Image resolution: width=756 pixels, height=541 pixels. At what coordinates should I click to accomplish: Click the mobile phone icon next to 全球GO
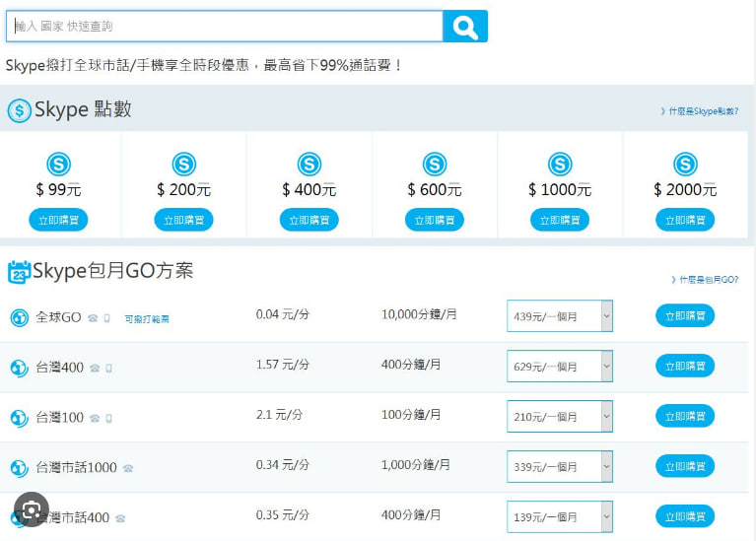pos(107,318)
